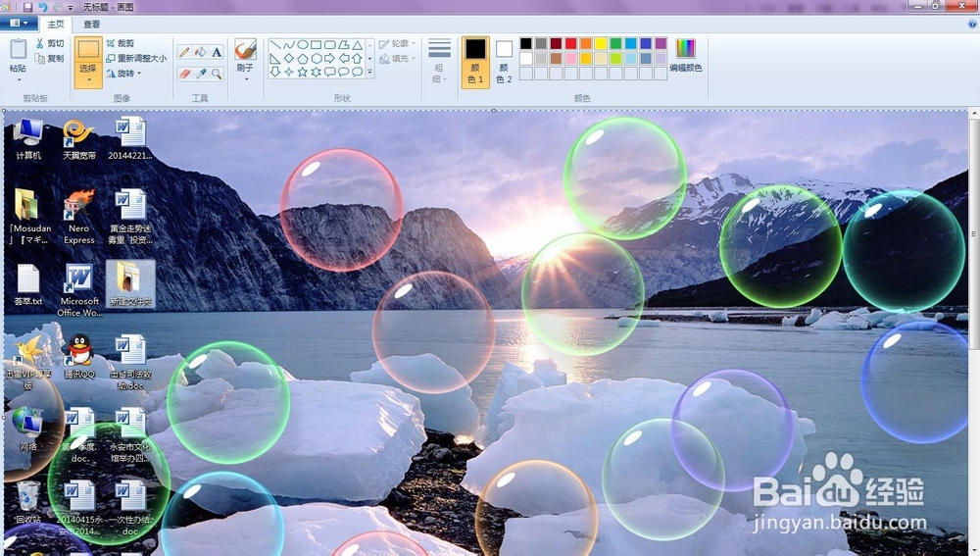Pick the lime green color swatch
Screen dimensions: 980x556
(x=615, y=58)
